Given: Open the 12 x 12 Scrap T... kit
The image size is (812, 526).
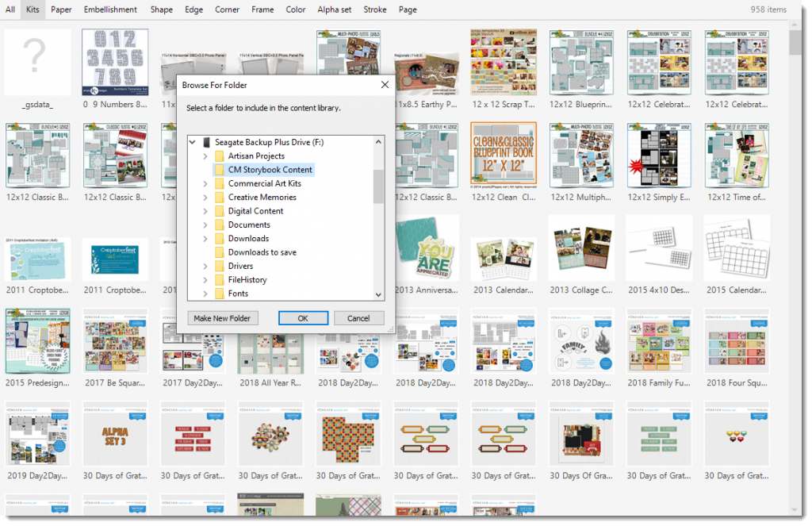Looking at the screenshot, I should click(x=504, y=63).
